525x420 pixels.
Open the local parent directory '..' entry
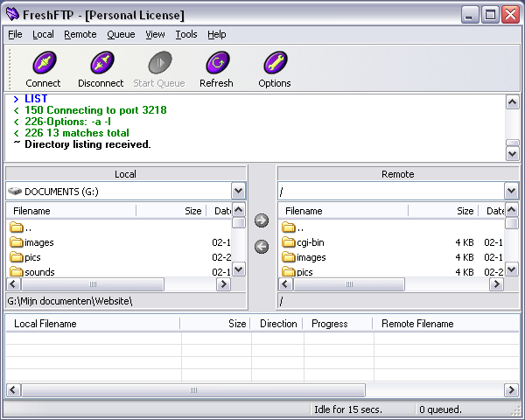click(x=28, y=227)
